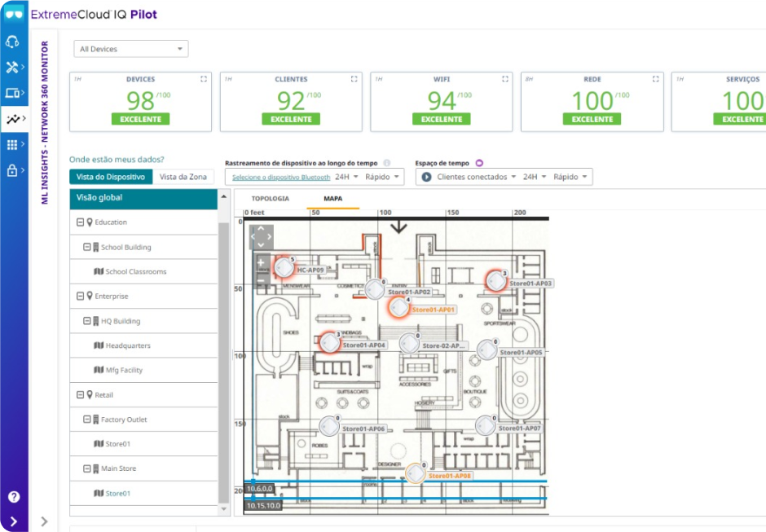Open the WIFI score card showing 94
Image resolution: width=766 pixels, height=532 pixels.
442,102
